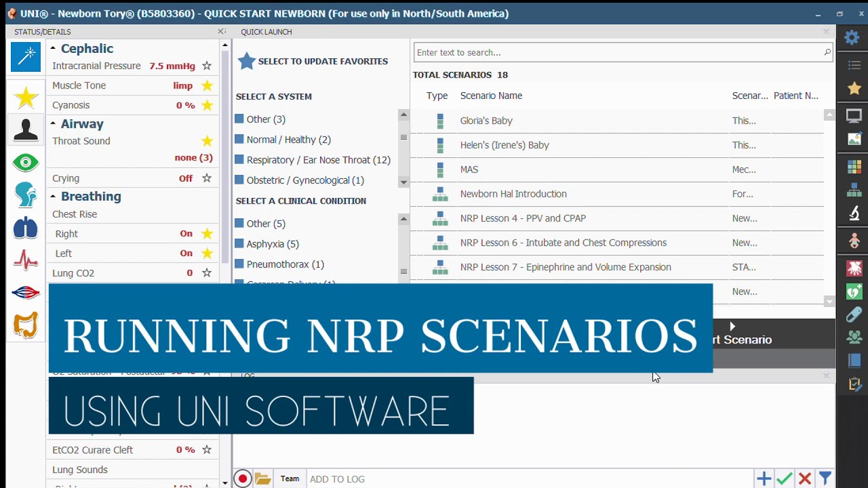The width and height of the screenshot is (868, 488).
Task: Toggle favorite star for Intracranial Pressure
Action: [x=207, y=66]
